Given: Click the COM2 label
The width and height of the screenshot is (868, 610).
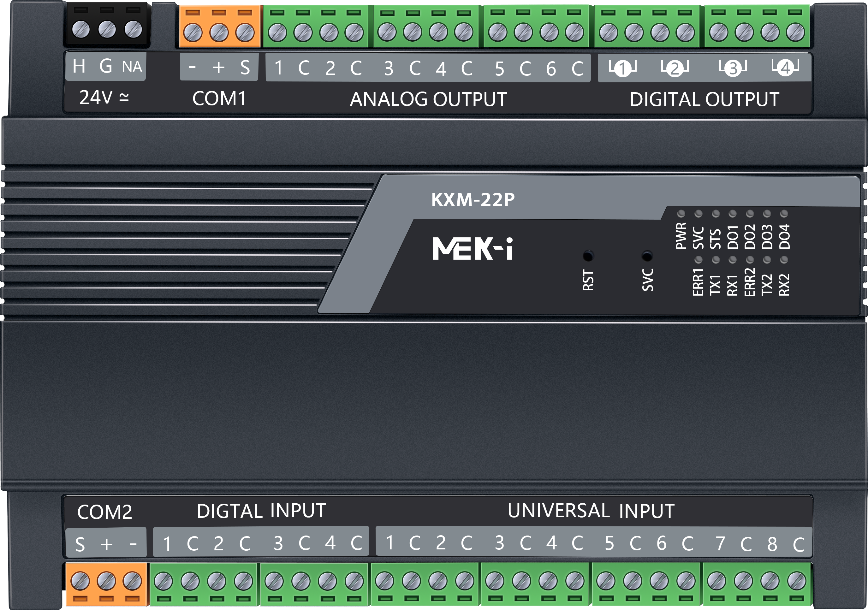Looking at the screenshot, I should click(105, 512).
